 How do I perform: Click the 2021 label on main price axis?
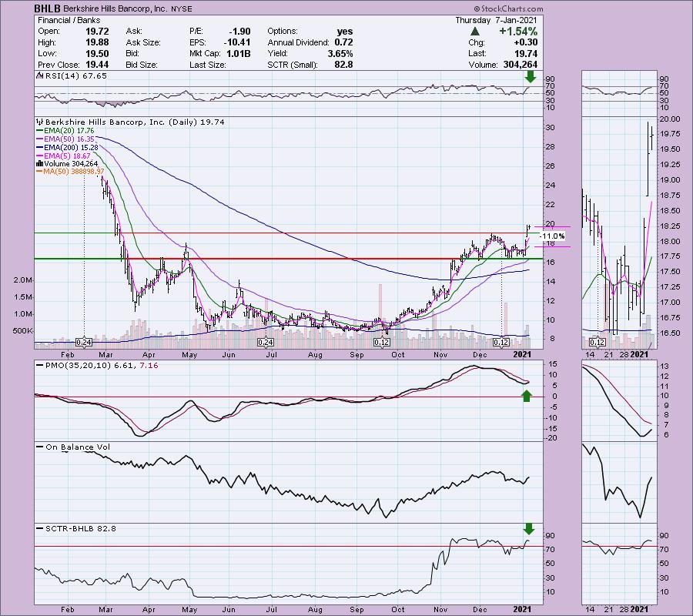tap(522, 354)
